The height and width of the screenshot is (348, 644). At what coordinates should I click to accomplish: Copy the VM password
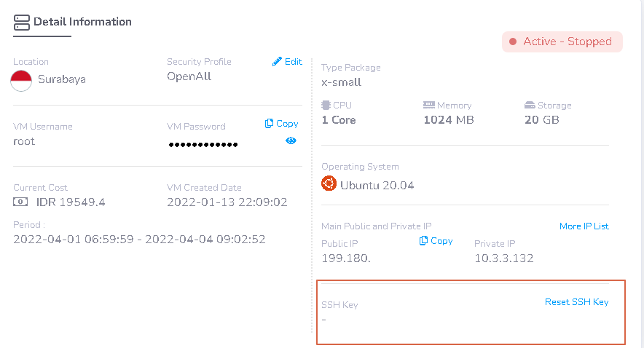pyautogui.click(x=282, y=124)
